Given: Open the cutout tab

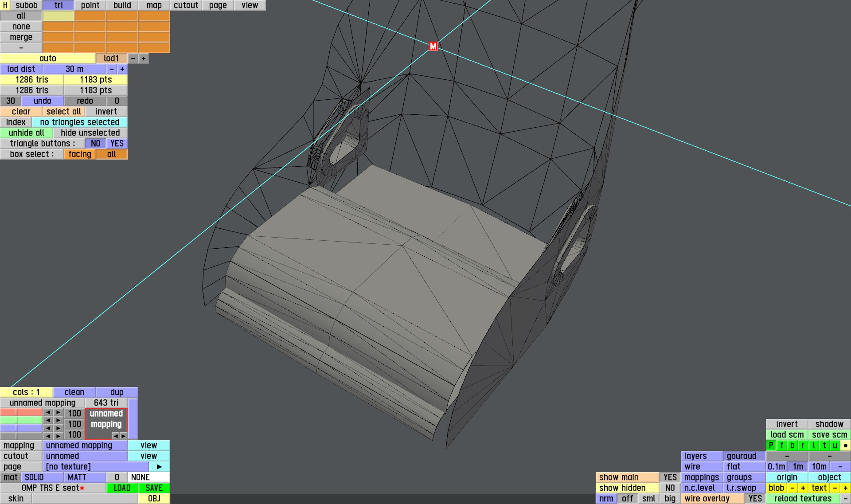Looking at the screenshot, I should point(186,5).
